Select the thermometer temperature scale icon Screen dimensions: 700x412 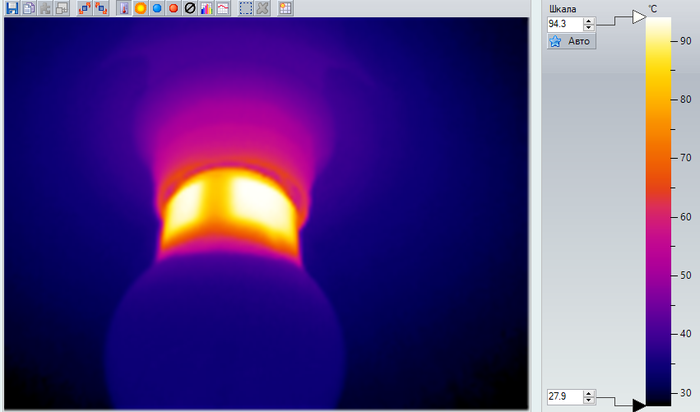pos(124,8)
